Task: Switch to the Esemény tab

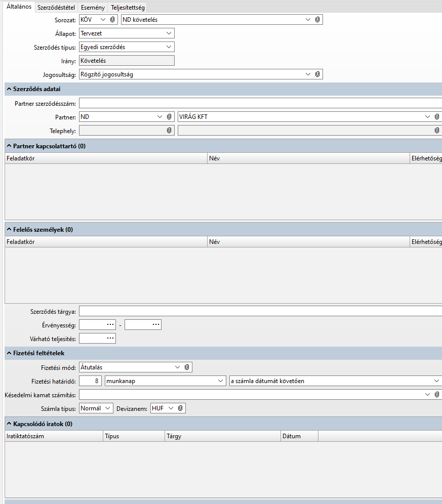Action: pyautogui.click(x=93, y=8)
